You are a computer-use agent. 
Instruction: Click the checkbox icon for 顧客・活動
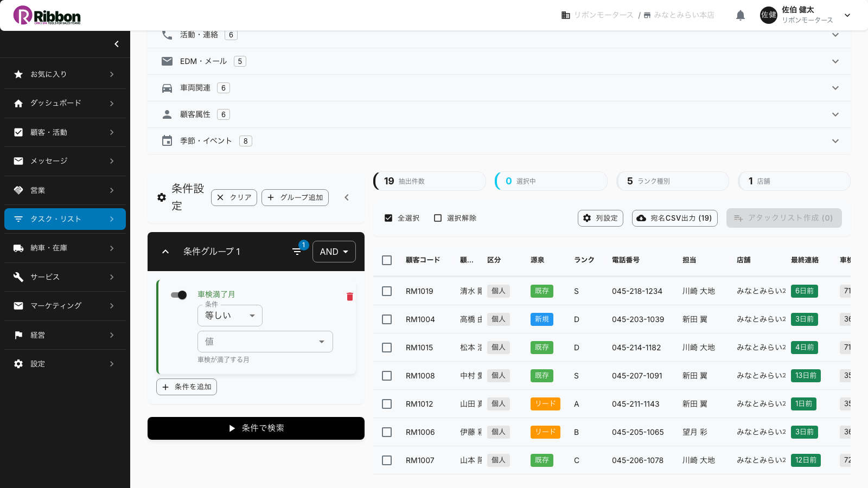click(x=18, y=132)
